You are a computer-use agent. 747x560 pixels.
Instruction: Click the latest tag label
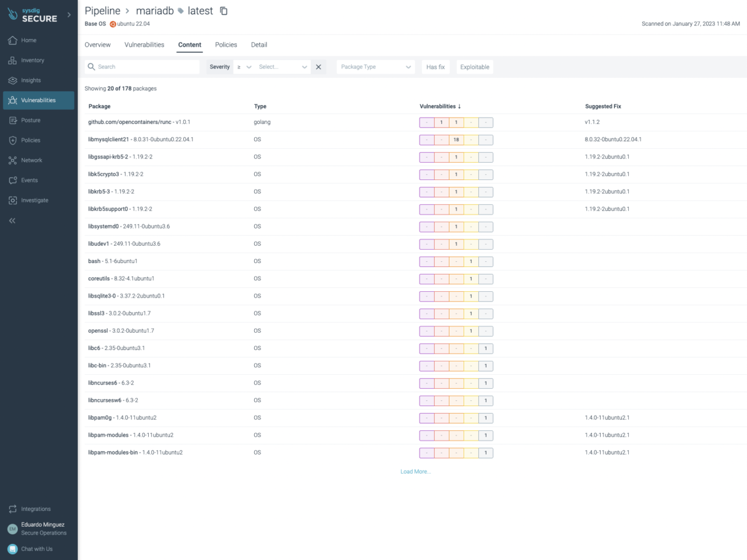tap(200, 11)
